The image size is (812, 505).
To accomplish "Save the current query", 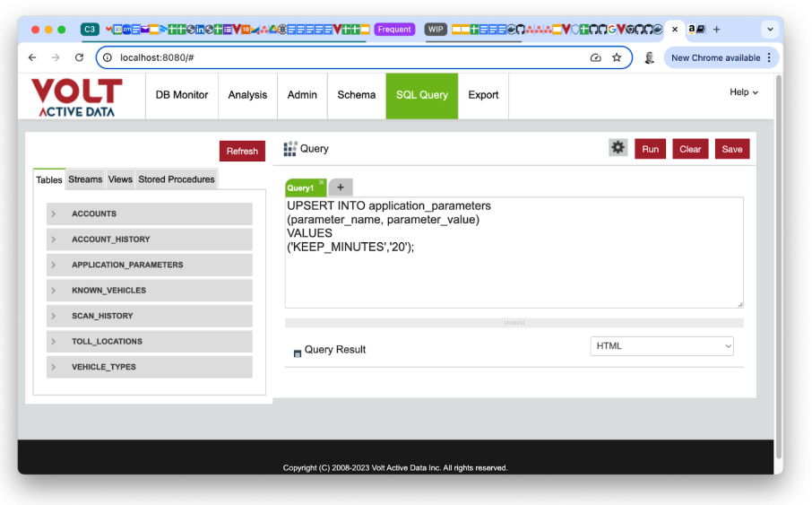I will pyautogui.click(x=731, y=149).
